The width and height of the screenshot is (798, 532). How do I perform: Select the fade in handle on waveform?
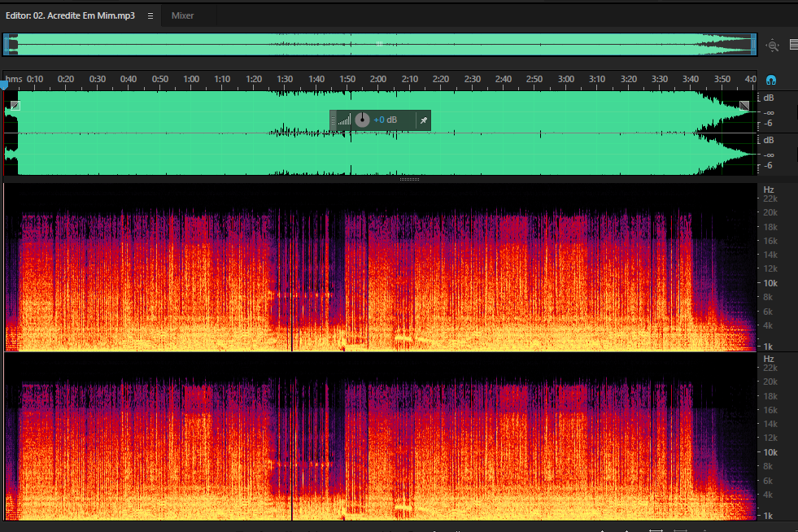pyautogui.click(x=15, y=106)
